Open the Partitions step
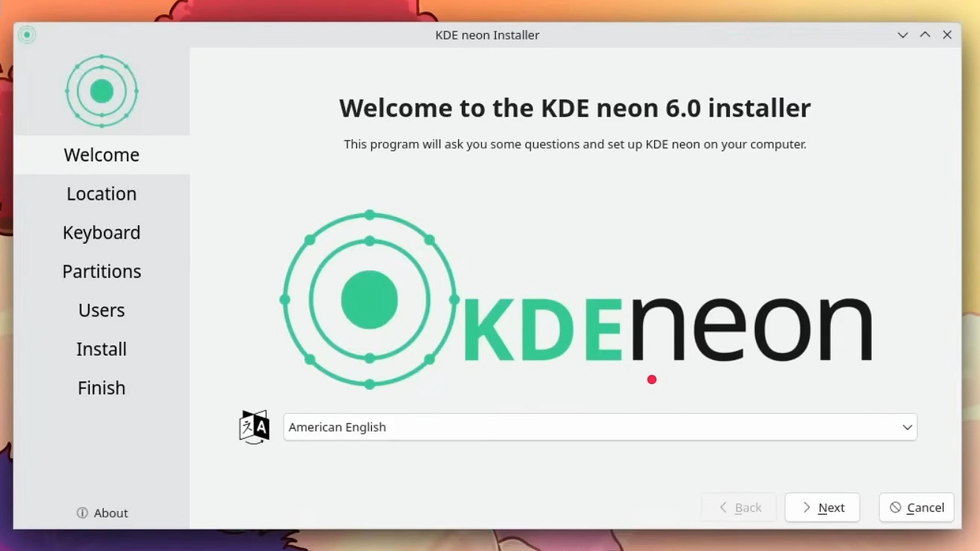Image resolution: width=980 pixels, height=551 pixels. coord(102,271)
